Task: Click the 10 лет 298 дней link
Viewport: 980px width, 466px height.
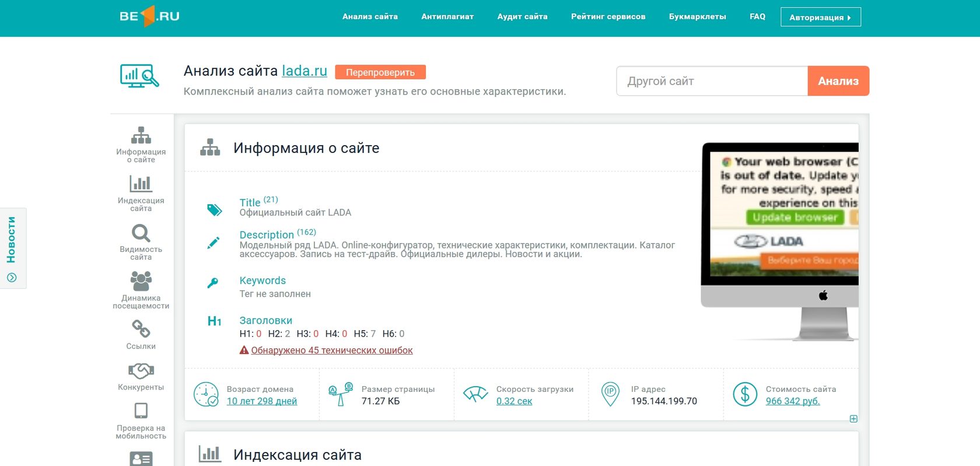Action: coord(262,401)
